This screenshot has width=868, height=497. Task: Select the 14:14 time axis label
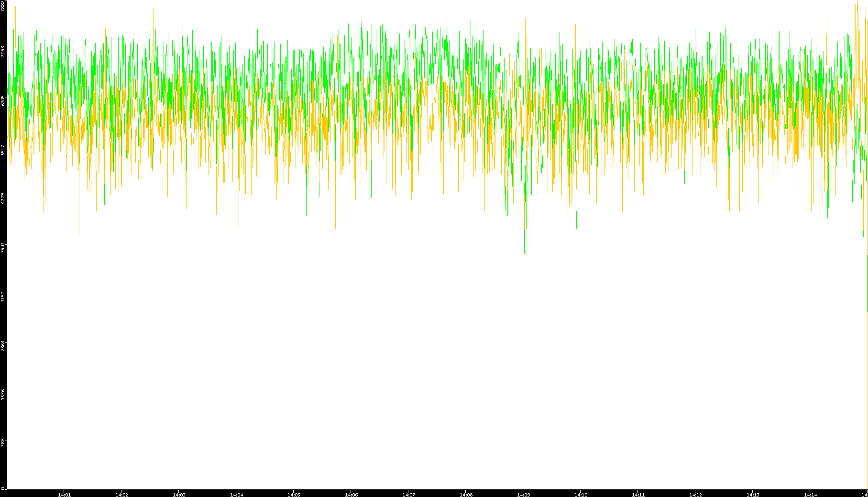(810, 495)
